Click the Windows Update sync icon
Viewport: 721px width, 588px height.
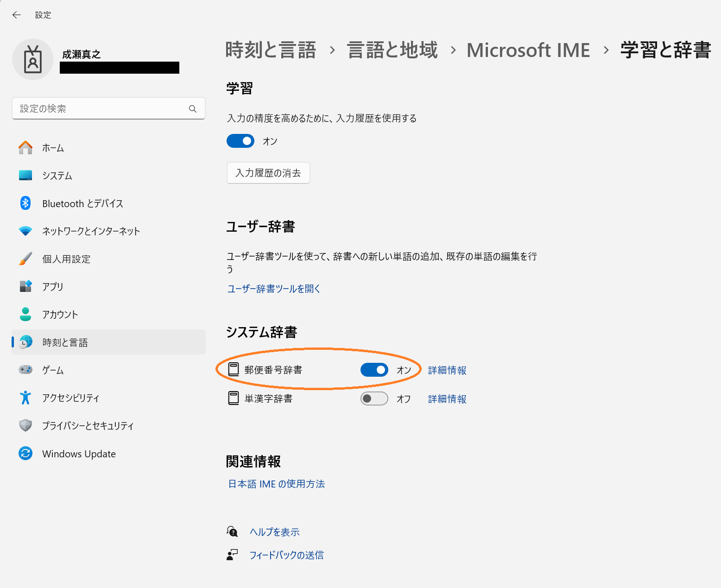[25, 453]
